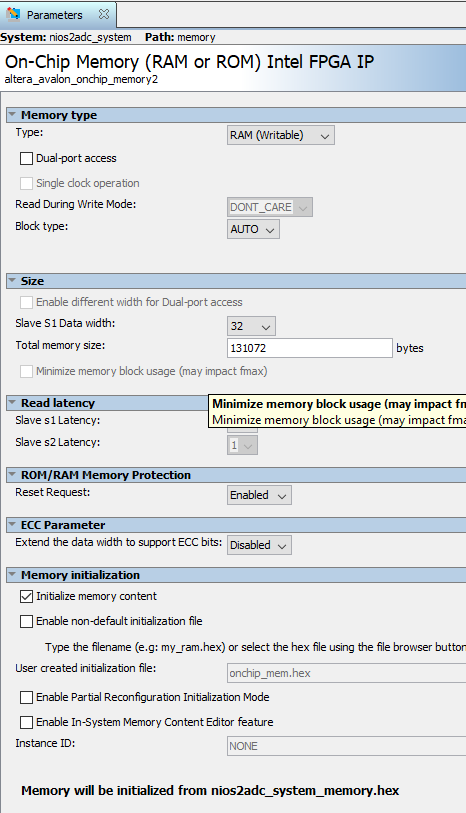
Task: Collapse the Size section
Action: tap(12, 281)
